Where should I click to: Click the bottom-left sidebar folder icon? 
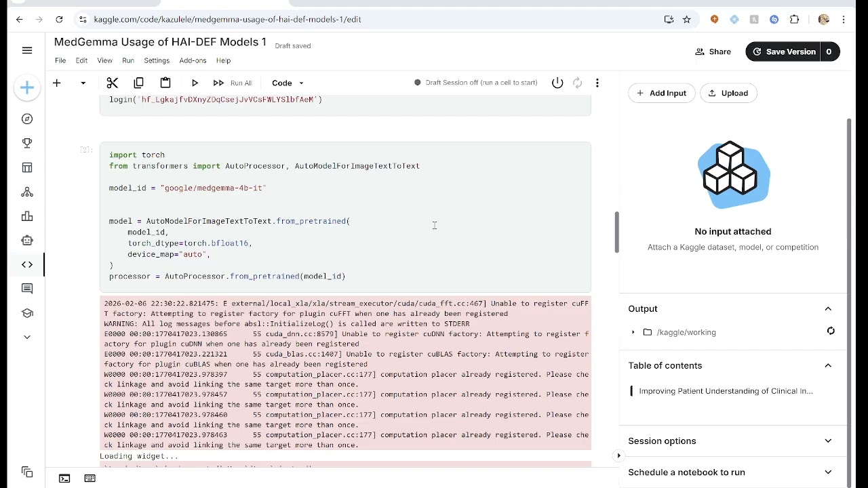click(x=27, y=472)
